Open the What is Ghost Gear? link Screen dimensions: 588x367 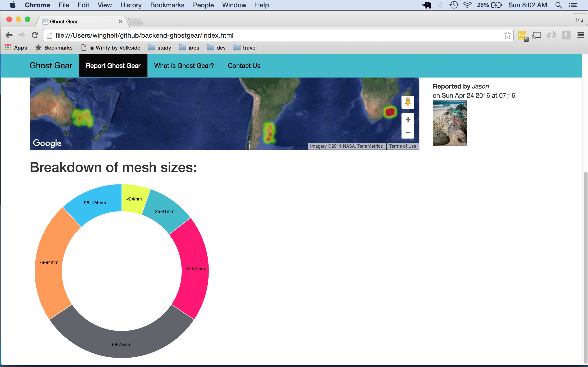pyautogui.click(x=184, y=66)
